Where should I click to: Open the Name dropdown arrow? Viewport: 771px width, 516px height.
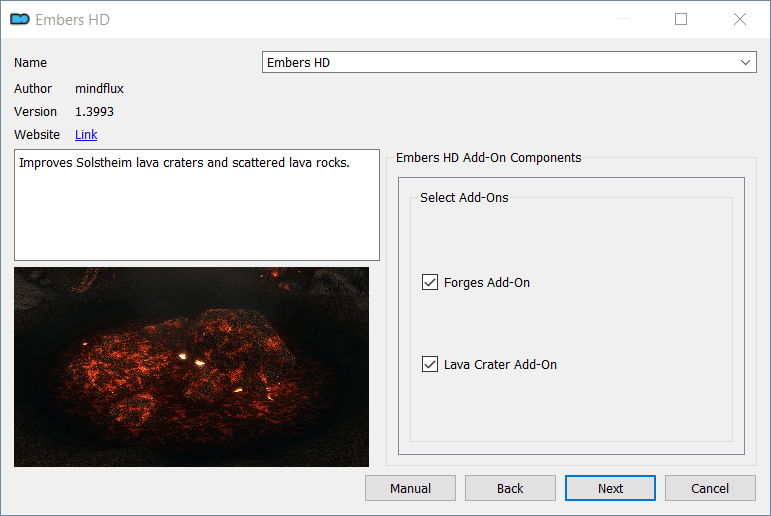(745, 62)
